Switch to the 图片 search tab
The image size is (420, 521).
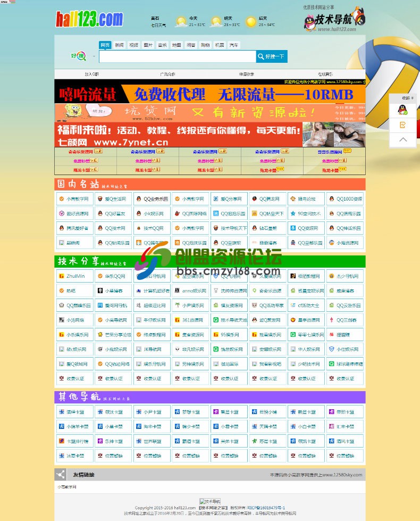coord(148,45)
